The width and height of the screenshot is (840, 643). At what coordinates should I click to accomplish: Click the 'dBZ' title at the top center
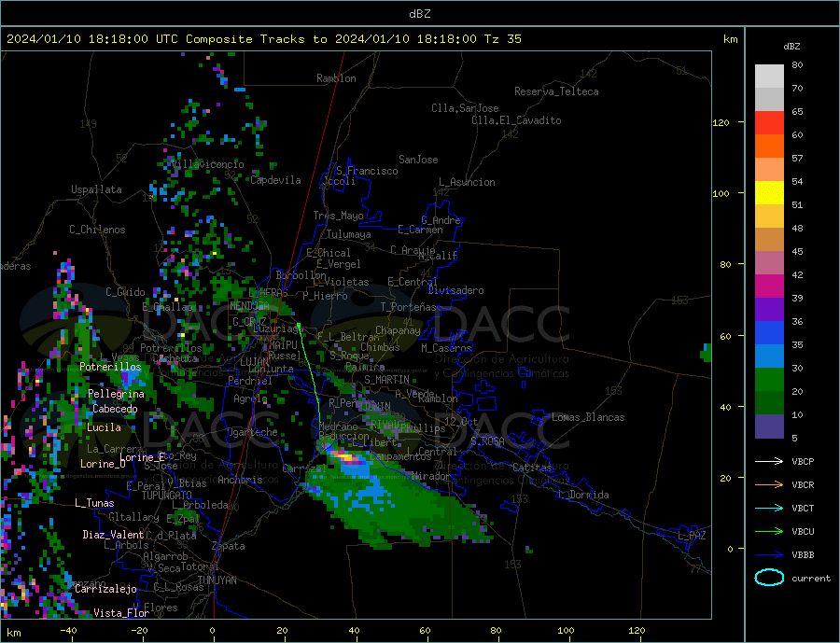[419, 14]
